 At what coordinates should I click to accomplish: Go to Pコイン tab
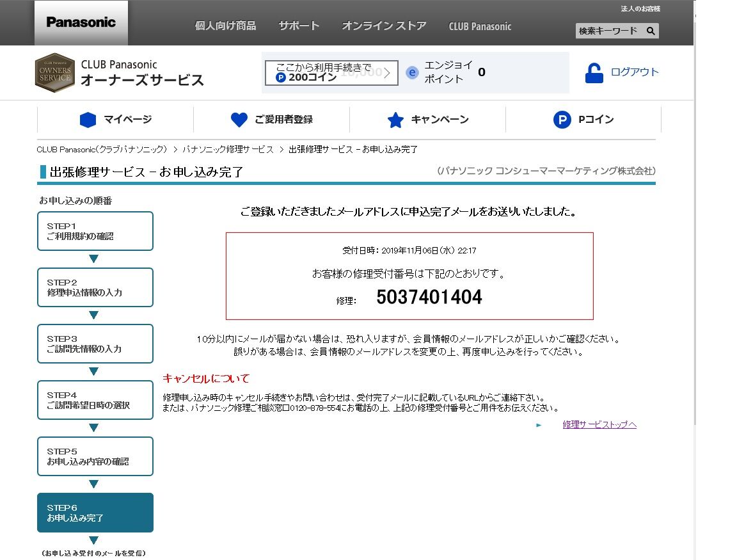(583, 120)
